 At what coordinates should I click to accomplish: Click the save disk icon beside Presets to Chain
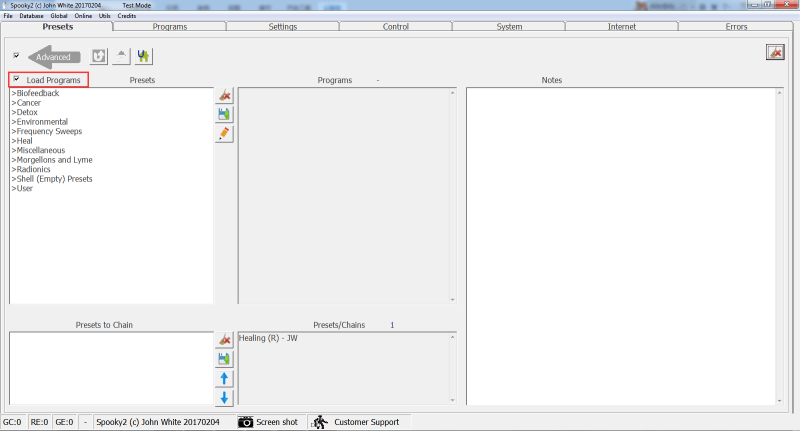click(x=225, y=359)
